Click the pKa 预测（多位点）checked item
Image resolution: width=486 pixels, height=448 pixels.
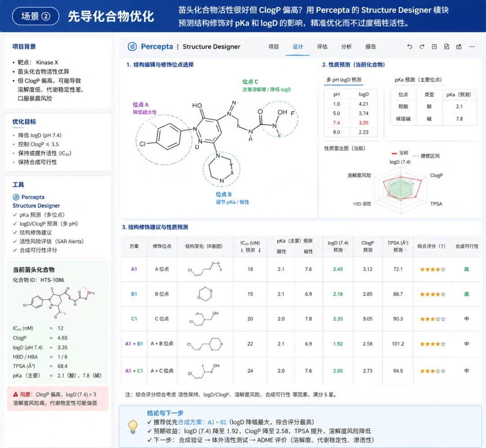[39, 215]
